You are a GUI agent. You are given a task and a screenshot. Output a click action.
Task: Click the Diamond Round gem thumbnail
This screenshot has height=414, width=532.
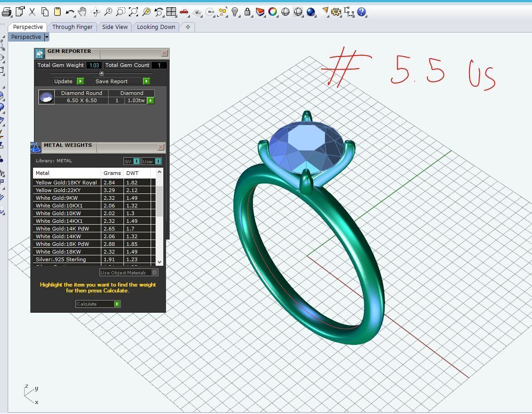tap(47, 97)
